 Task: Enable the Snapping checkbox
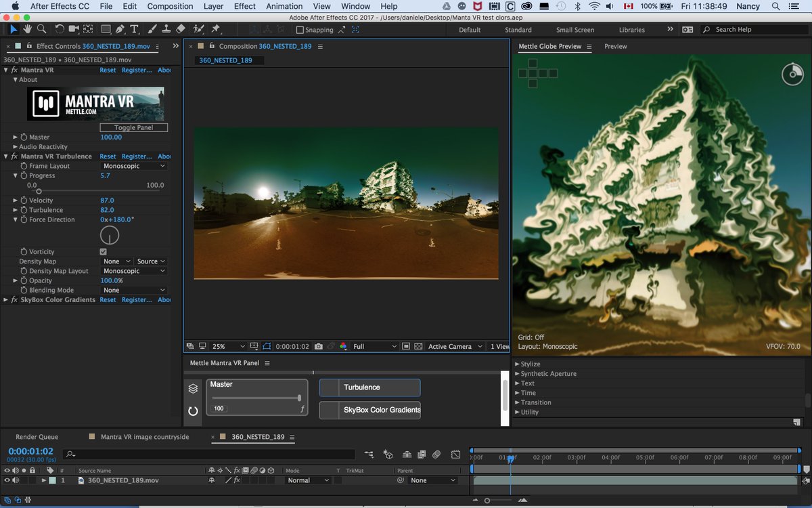click(300, 30)
